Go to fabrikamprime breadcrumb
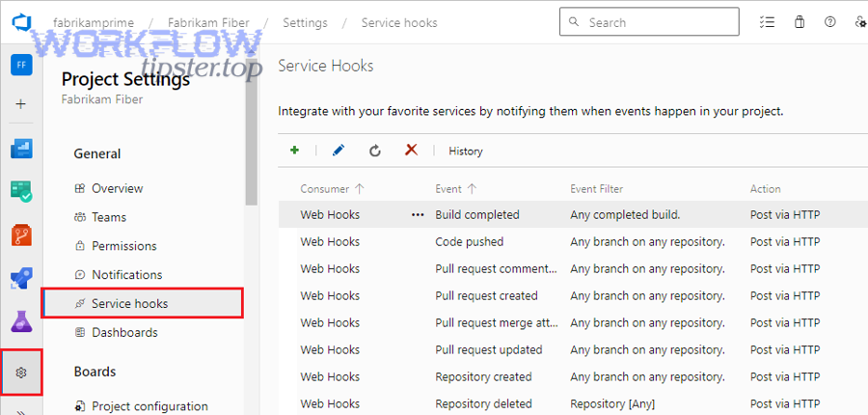Screen dimensions: 868x415 (94, 23)
